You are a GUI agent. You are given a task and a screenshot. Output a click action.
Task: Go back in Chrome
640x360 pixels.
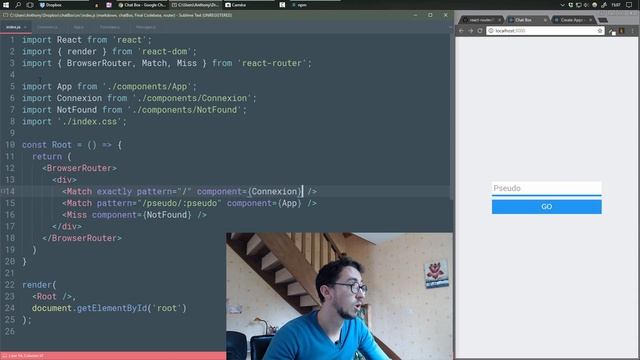click(x=461, y=31)
